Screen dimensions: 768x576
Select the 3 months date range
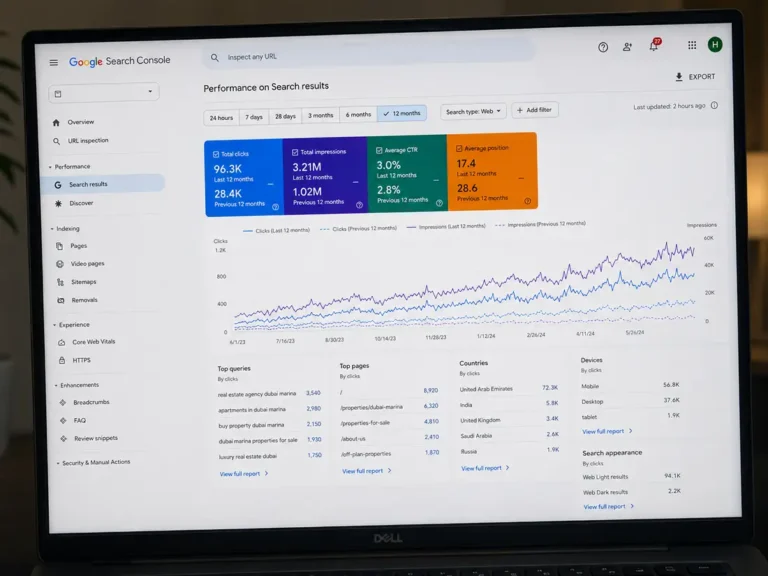click(x=320, y=116)
